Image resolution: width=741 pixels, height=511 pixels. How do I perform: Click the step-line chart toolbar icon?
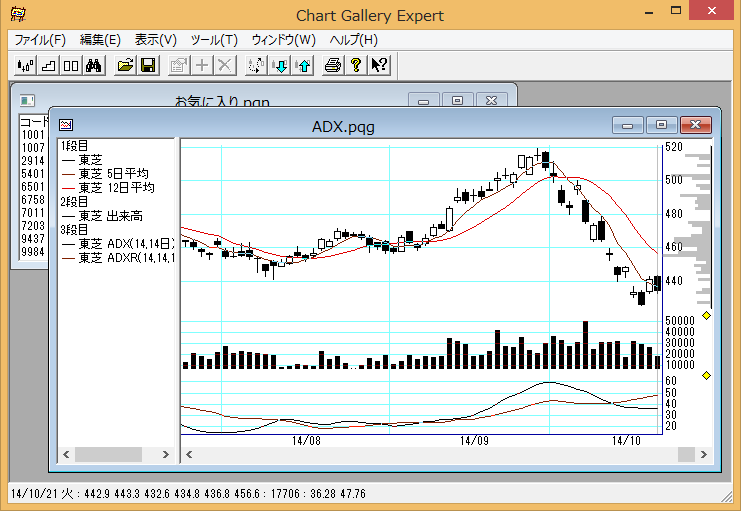pos(48,66)
